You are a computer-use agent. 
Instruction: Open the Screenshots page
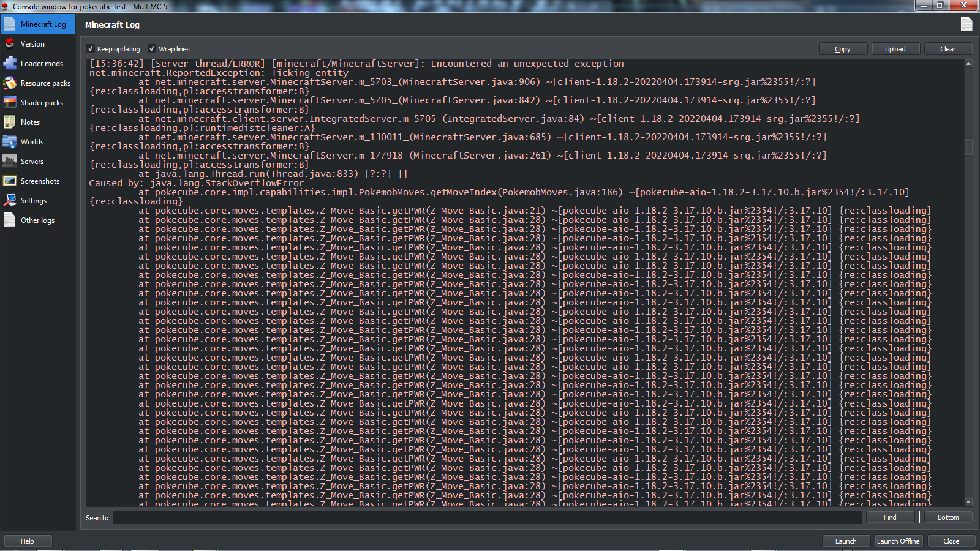click(38, 181)
